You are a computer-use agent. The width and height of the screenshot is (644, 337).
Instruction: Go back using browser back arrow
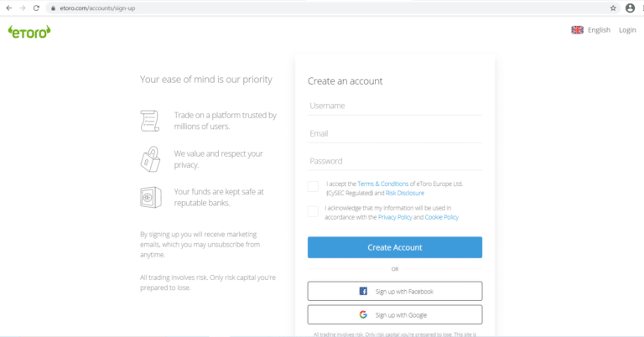tap(8, 8)
